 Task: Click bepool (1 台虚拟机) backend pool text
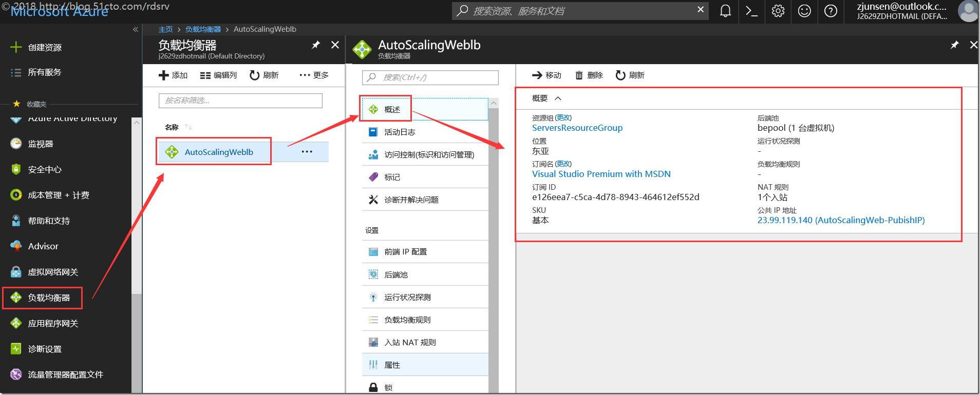click(x=796, y=128)
